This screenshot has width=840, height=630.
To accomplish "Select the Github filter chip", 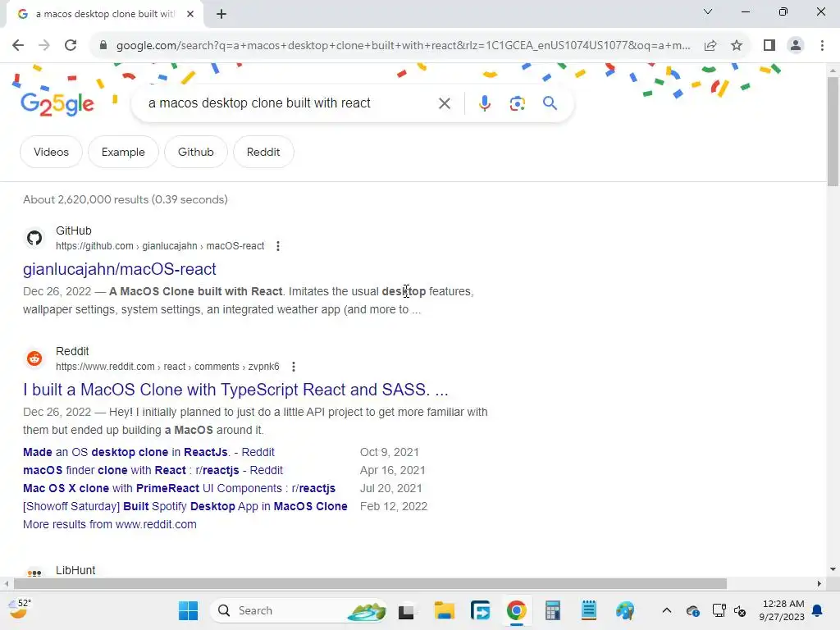I will 195,152.
